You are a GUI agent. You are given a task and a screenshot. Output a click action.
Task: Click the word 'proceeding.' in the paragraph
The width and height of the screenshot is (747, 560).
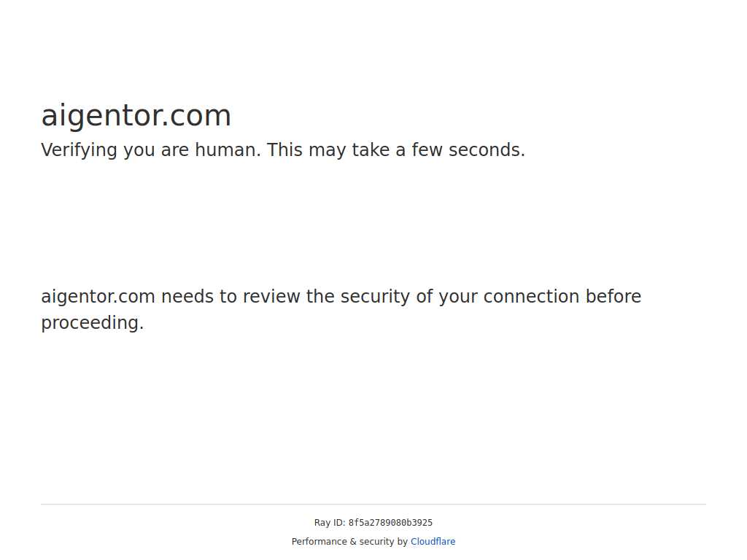coord(93,323)
